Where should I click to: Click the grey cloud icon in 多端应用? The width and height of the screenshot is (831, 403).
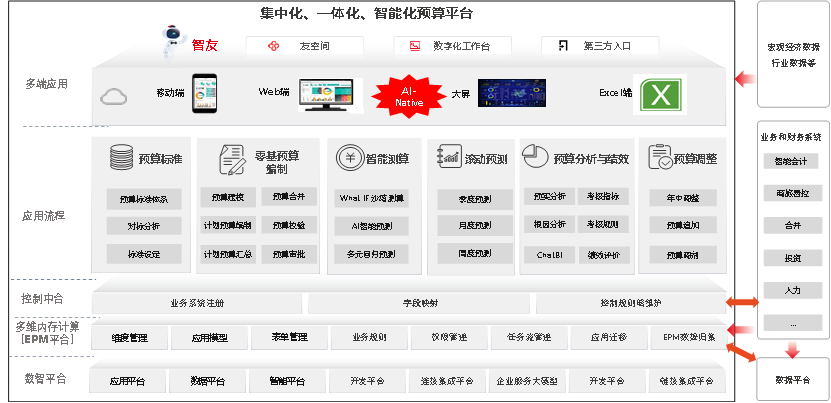click(x=113, y=97)
